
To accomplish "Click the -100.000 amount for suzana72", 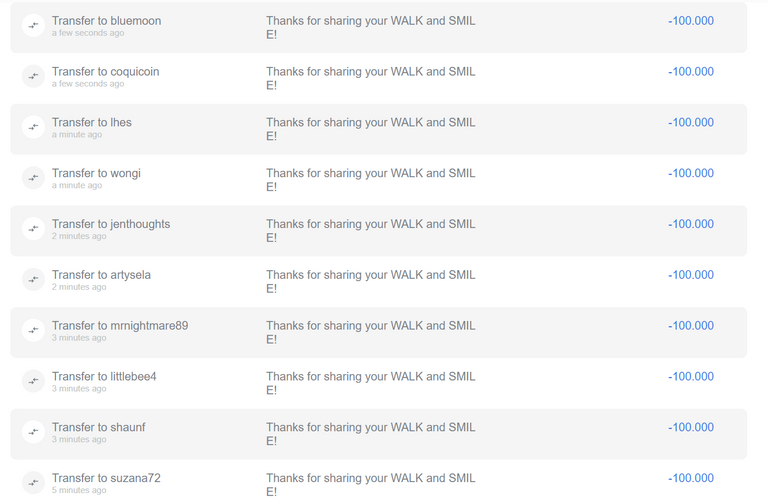I will tap(691, 478).
